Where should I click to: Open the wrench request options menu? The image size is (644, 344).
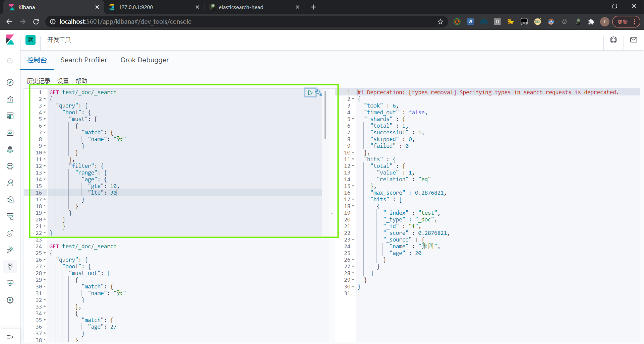tap(319, 93)
